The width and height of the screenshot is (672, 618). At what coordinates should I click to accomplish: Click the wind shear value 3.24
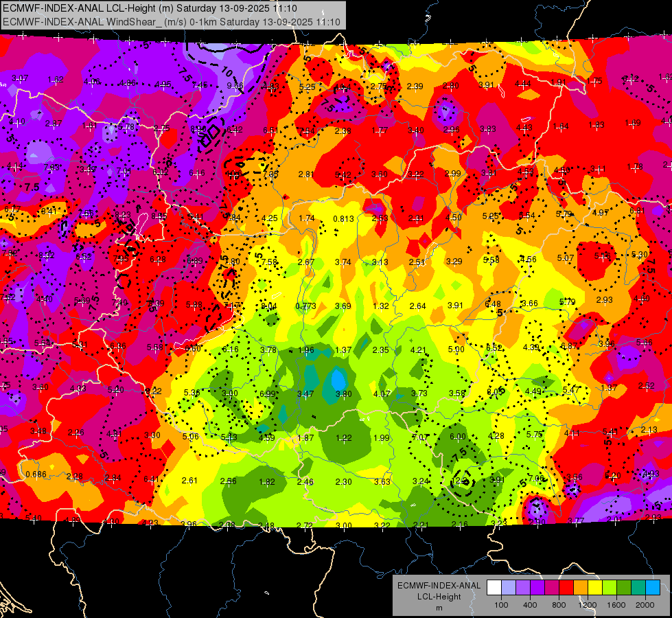point(420,481)
